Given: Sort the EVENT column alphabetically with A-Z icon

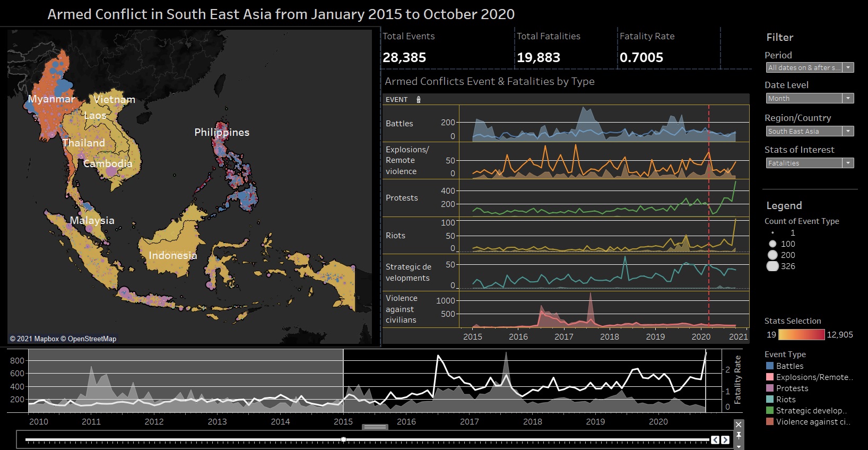Looking at the screenshot, I should [419, 99].
